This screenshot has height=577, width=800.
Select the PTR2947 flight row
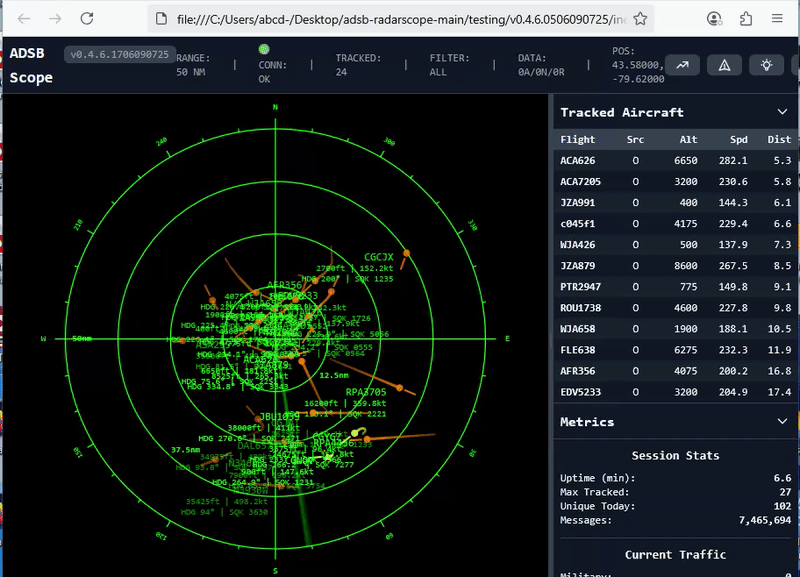click(x=676, y=287)
